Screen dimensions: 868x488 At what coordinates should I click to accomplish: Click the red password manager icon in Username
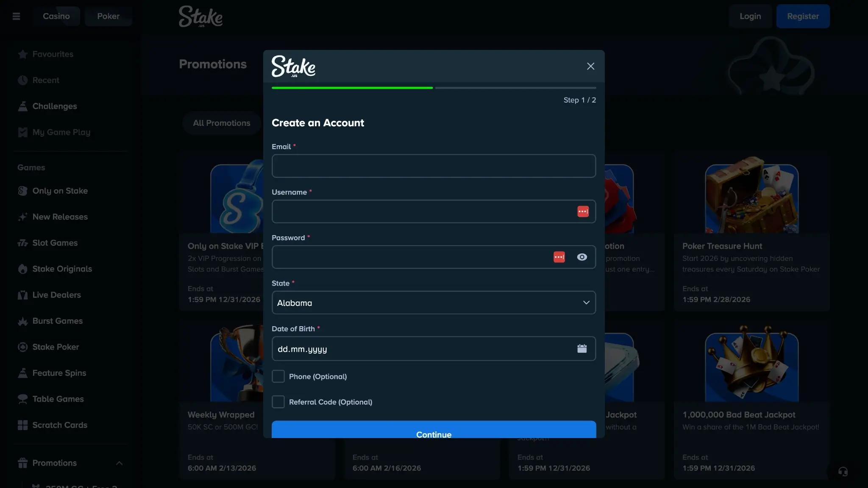coord(583,211)
